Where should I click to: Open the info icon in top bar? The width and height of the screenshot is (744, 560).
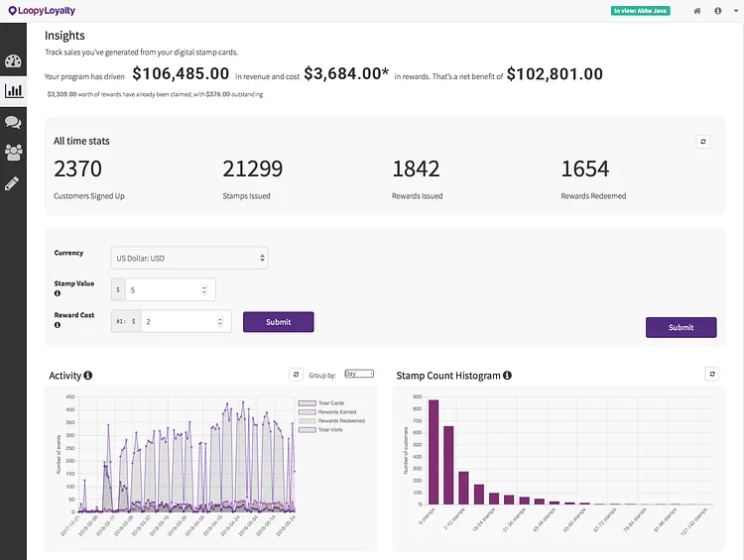coord(718,11)
